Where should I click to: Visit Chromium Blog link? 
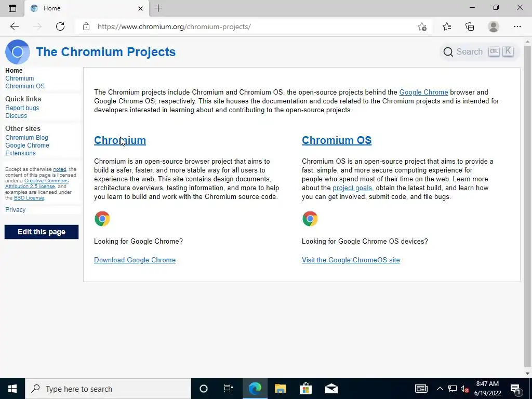[x=26, y=137]
